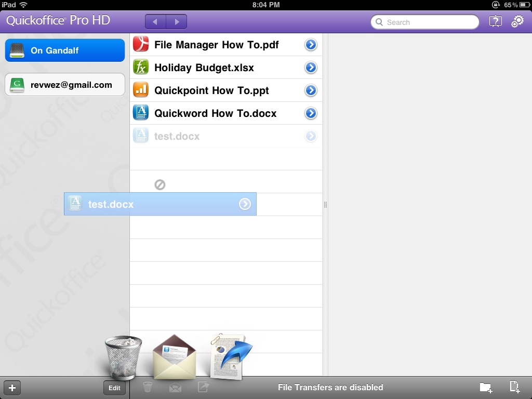
Task: Expand details arrow for Holiday Budget.xlsx
Action: [311, 68]
